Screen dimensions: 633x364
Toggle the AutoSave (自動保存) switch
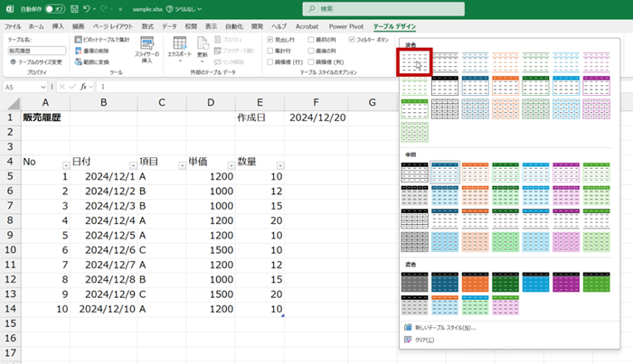coord(53,8)
